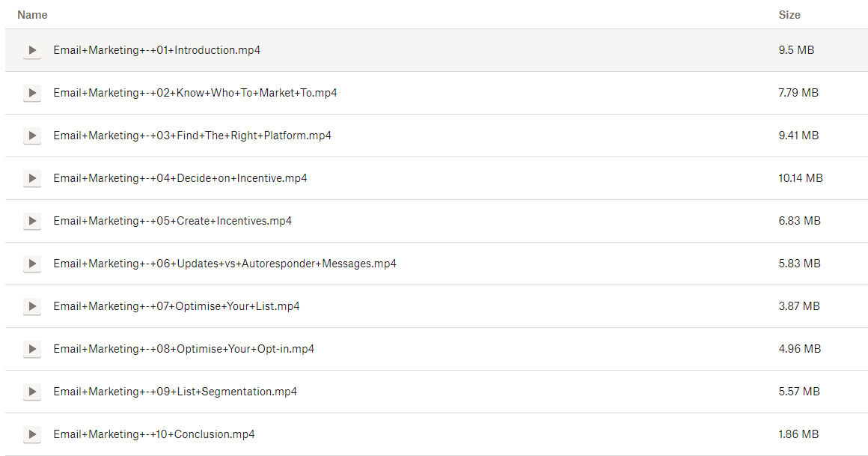Screen dimensions: 868x456
Task: Open 04 Decide on Incentive.mp4 file name
Action: pos(180,178)
